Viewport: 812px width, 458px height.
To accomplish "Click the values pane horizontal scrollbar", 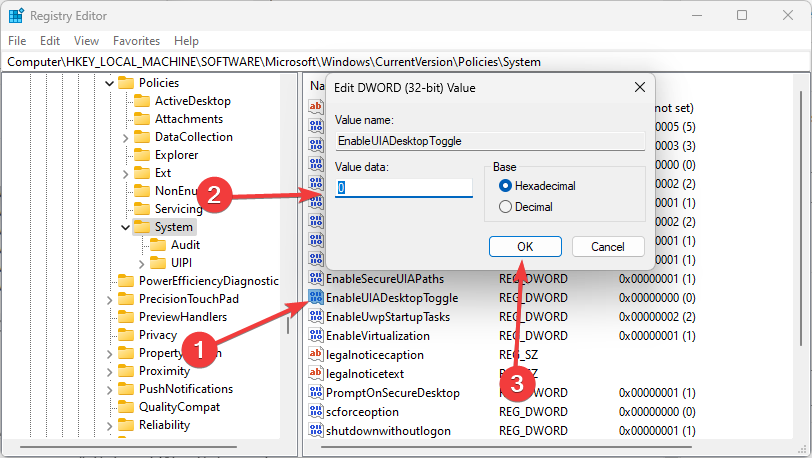I will [506, 447].
